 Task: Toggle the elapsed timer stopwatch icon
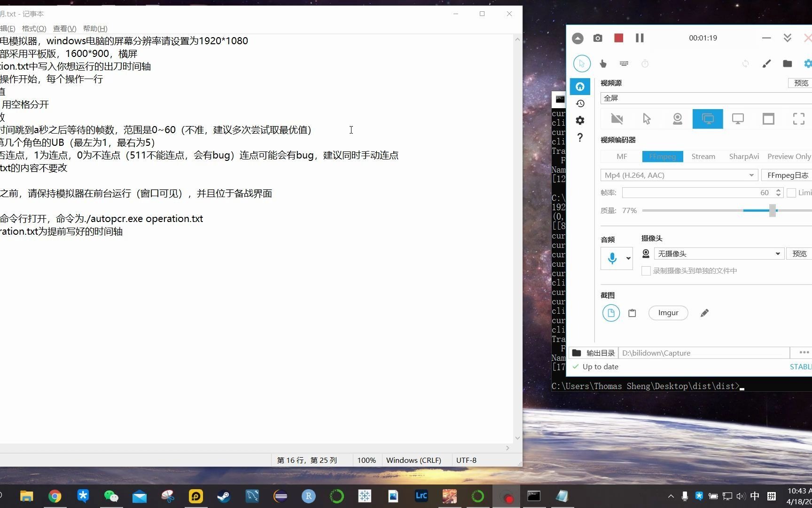tap(645, 63)
